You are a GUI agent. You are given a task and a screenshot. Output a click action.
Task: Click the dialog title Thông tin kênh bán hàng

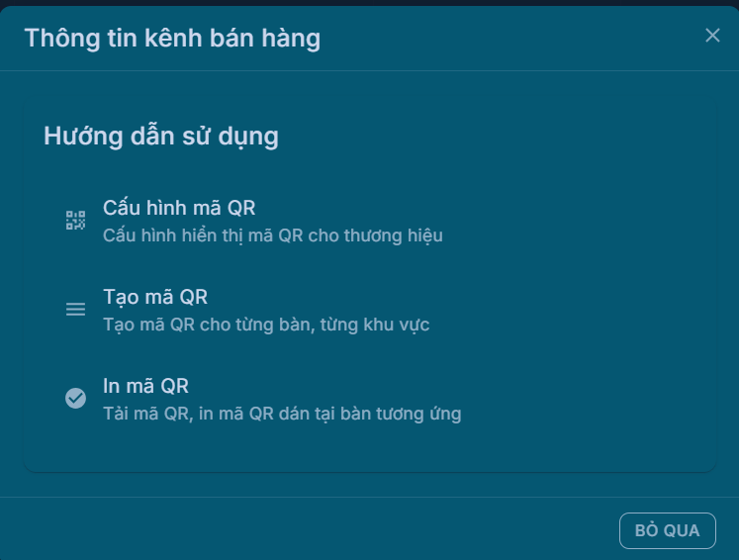172,39
